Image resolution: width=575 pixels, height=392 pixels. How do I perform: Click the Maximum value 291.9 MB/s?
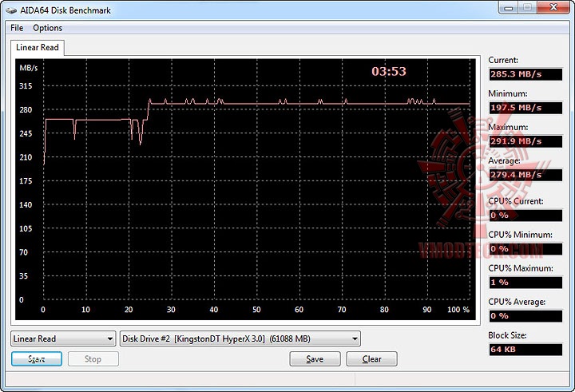(525, 141)
